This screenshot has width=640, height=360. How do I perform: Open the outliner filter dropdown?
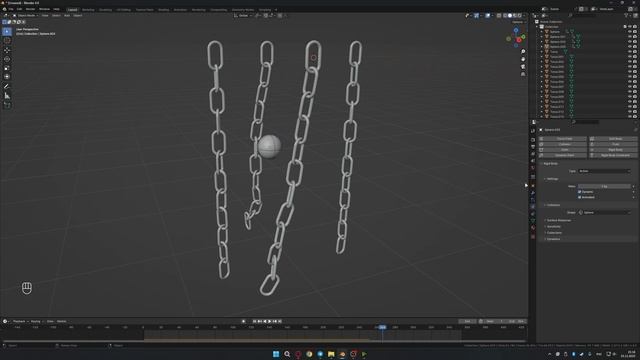pyautogui.click(x=627, y=16)
